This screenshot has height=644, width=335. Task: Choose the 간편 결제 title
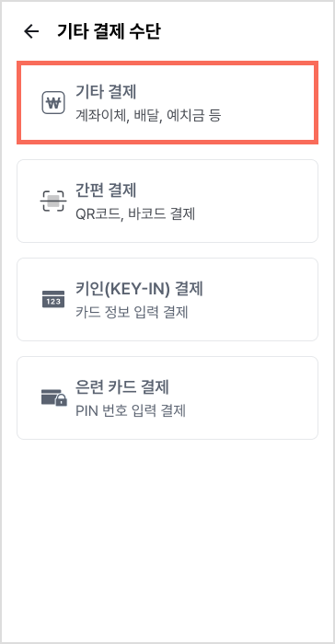pyautogui.click(x=106, y=190)
